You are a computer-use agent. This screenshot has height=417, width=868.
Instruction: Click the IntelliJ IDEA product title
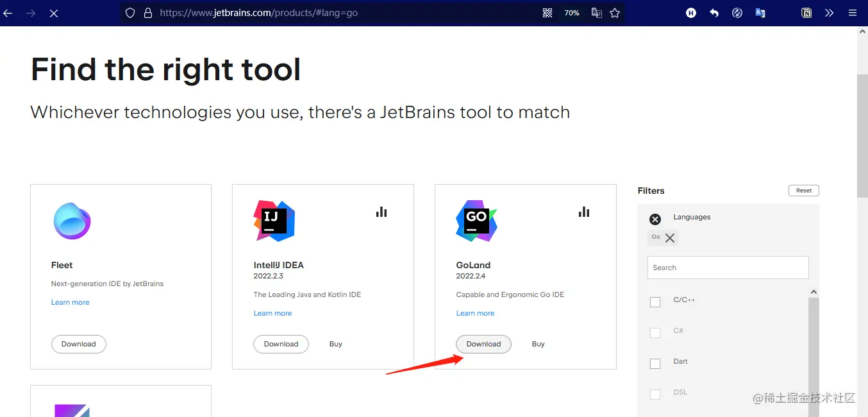coord(279,265)
